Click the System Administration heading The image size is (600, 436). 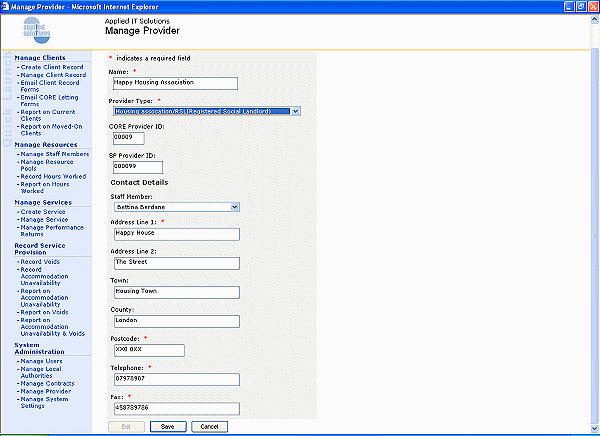pos(39,348)
